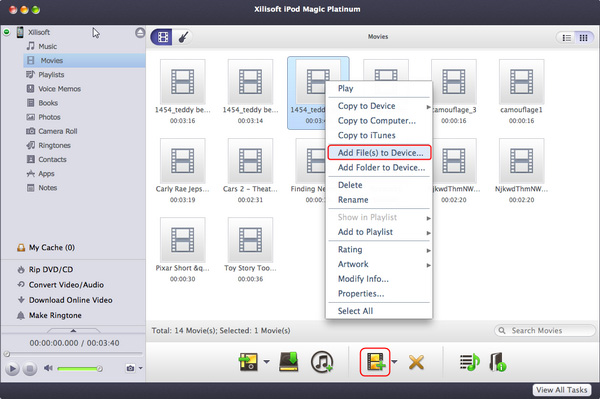Open Convert Video/Audio tool

60,285
